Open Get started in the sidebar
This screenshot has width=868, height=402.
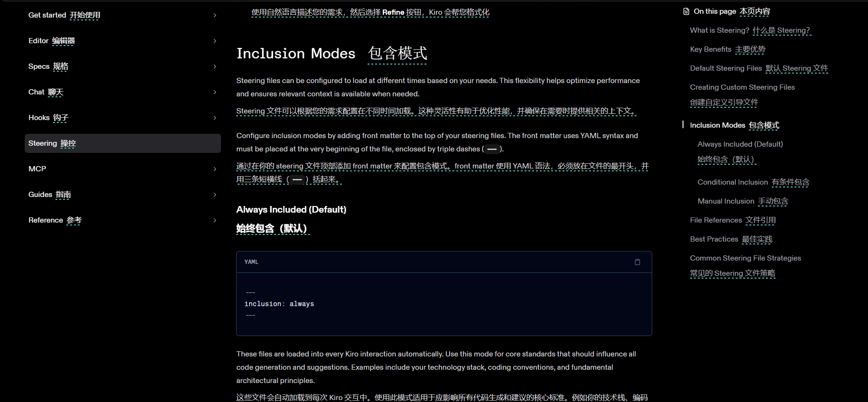pos(64,15)
